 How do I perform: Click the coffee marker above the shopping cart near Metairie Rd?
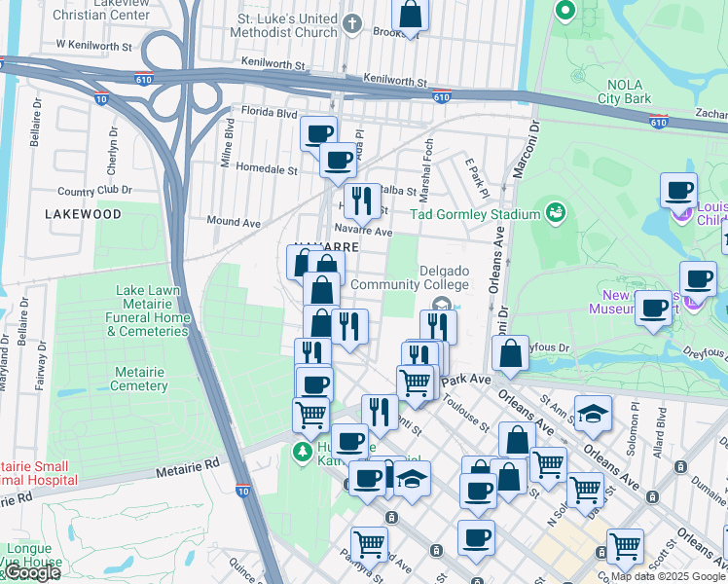point(313,384)
